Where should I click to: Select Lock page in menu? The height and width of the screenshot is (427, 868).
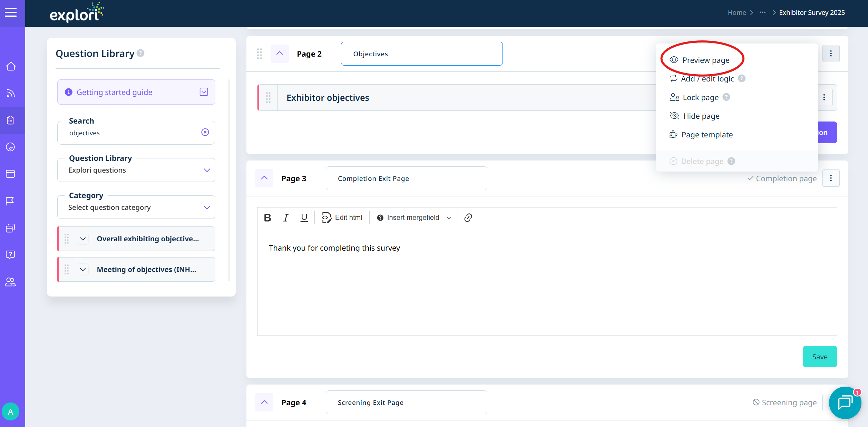[x=700, y=97]
